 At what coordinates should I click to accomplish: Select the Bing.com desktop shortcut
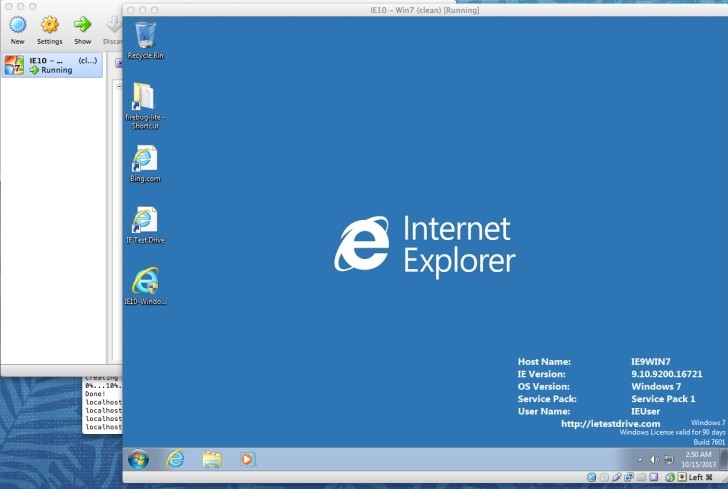144,158
